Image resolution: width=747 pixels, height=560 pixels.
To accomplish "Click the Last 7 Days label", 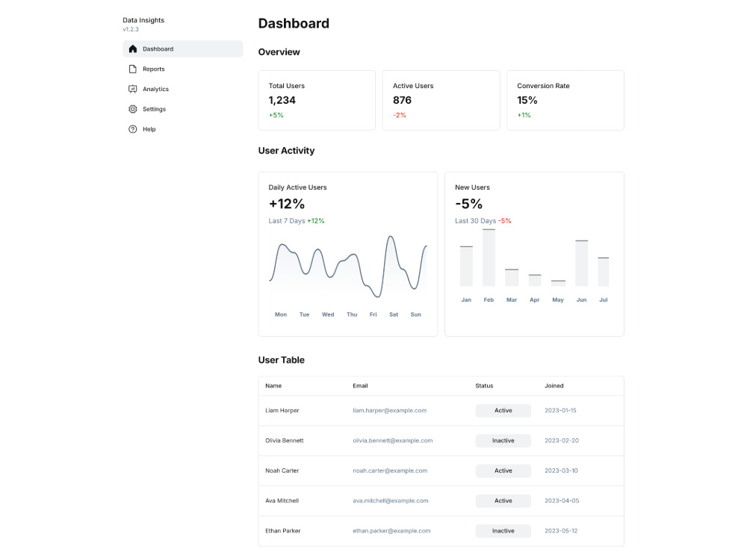I will (287, 221).
